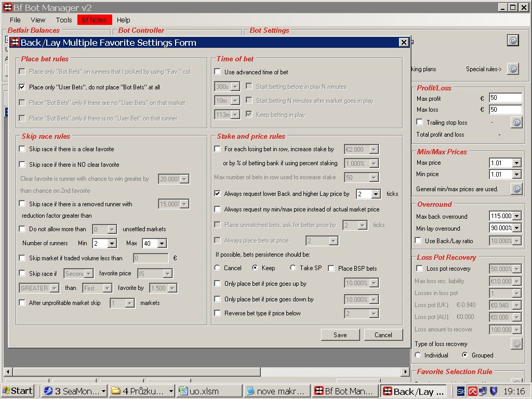Click Save button
This screenshot has height=399, width=532.
click(x=340, y=335)
